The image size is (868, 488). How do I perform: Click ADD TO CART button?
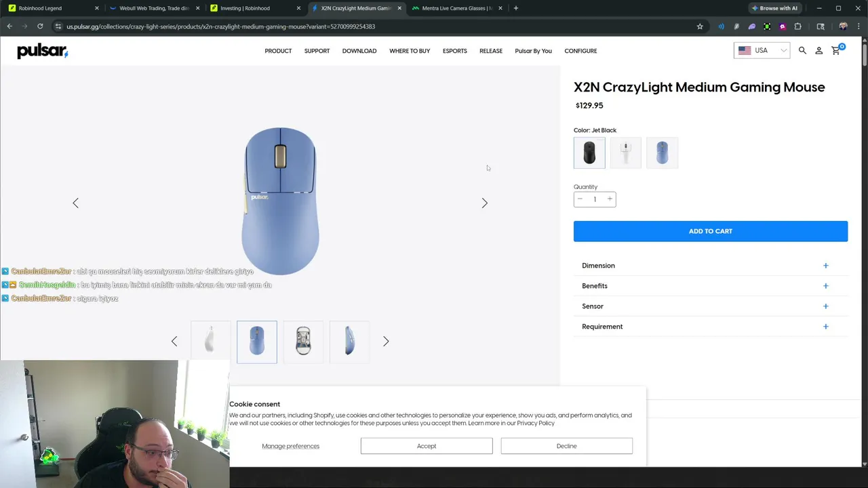point(711,231)
